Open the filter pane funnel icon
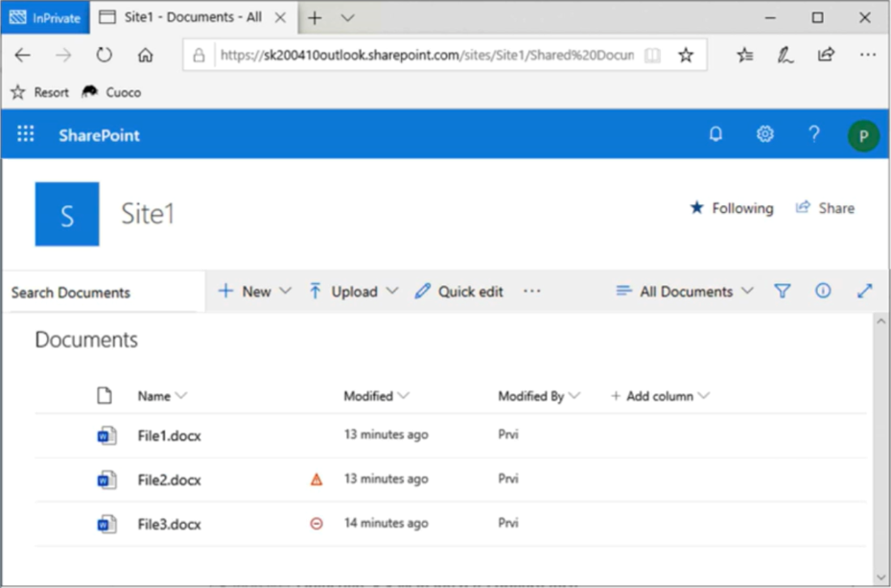This screenshot has width=891, height=588. (x=783, y=292)
